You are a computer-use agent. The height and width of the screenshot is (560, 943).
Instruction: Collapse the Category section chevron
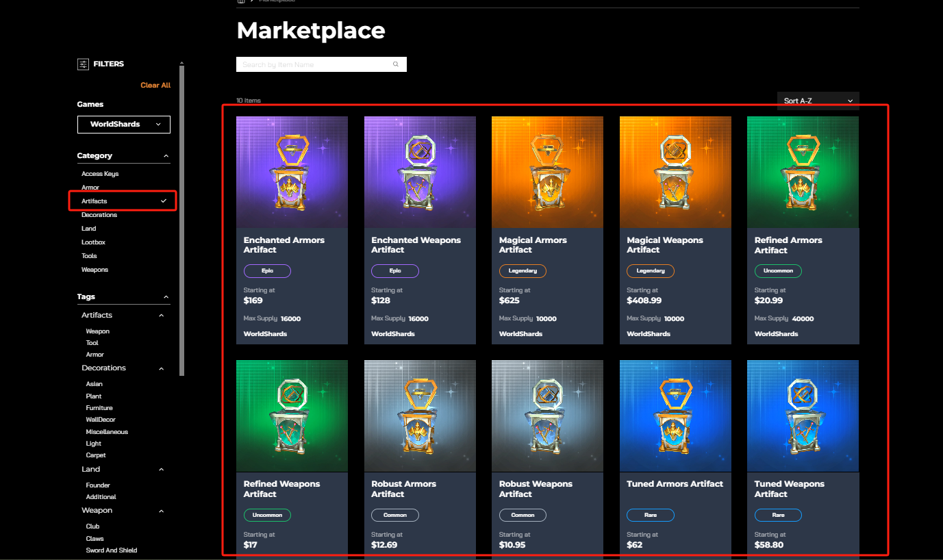166,156
